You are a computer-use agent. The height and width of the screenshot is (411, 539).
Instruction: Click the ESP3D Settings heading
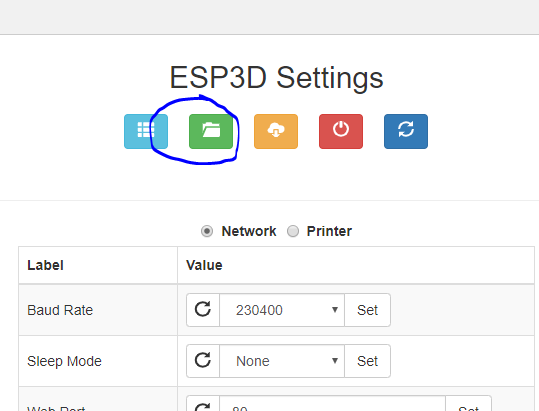(276, 78)
